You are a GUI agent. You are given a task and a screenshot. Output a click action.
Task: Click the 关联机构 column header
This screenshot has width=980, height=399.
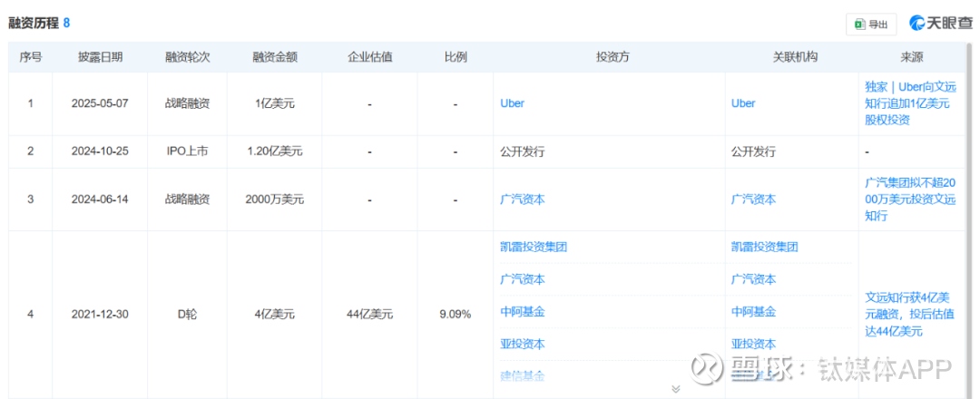click(x=795, y=57)
